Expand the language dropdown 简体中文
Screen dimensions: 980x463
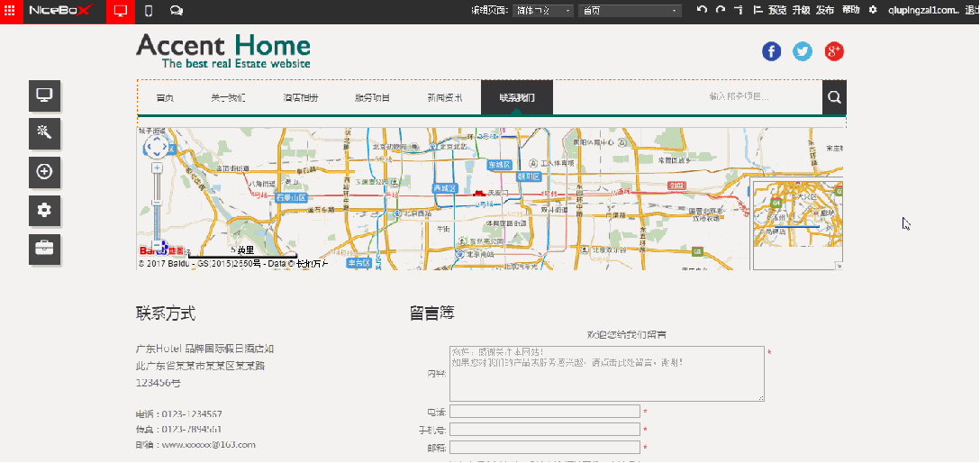click(x=542, y=11)
